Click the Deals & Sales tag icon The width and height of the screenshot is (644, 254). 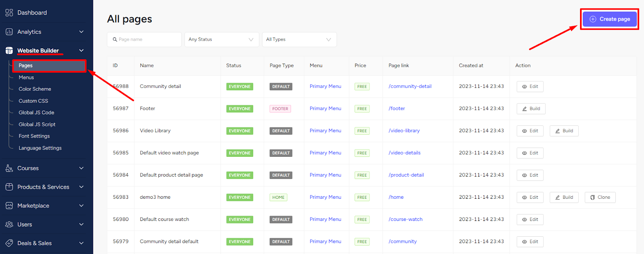point(9,243)
